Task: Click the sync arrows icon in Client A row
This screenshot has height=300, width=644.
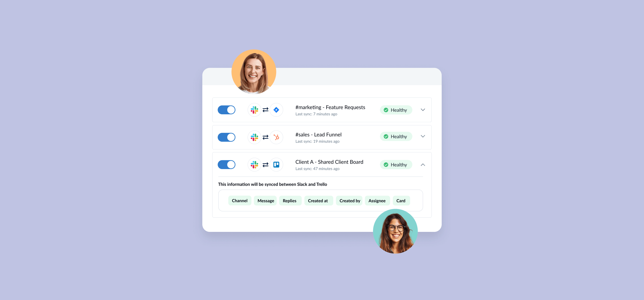Action: 265,164
